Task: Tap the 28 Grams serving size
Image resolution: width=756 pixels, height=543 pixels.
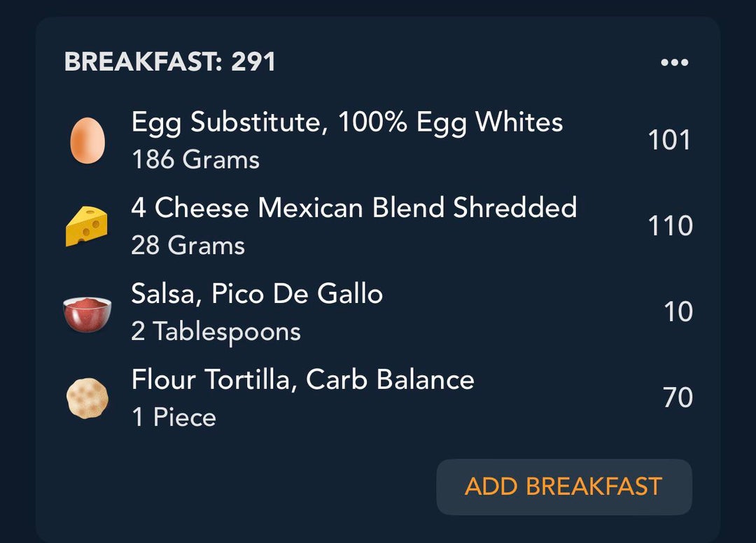Action: click(188, 245)
